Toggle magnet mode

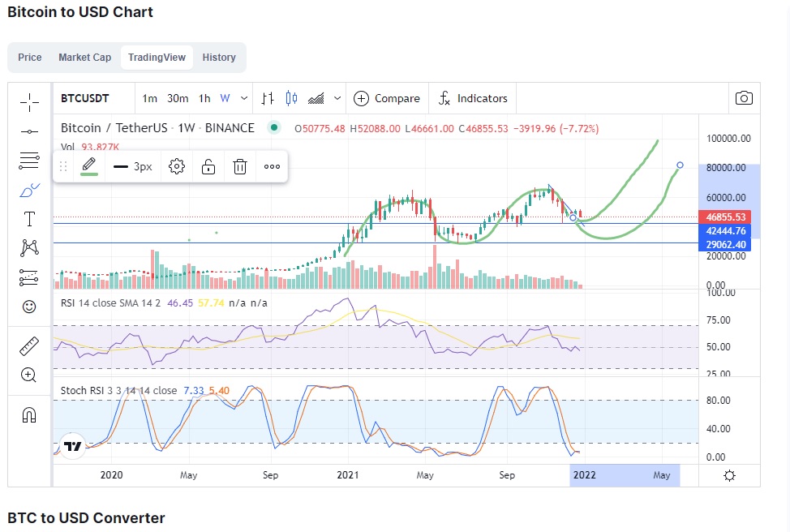[x=29, y=415]
